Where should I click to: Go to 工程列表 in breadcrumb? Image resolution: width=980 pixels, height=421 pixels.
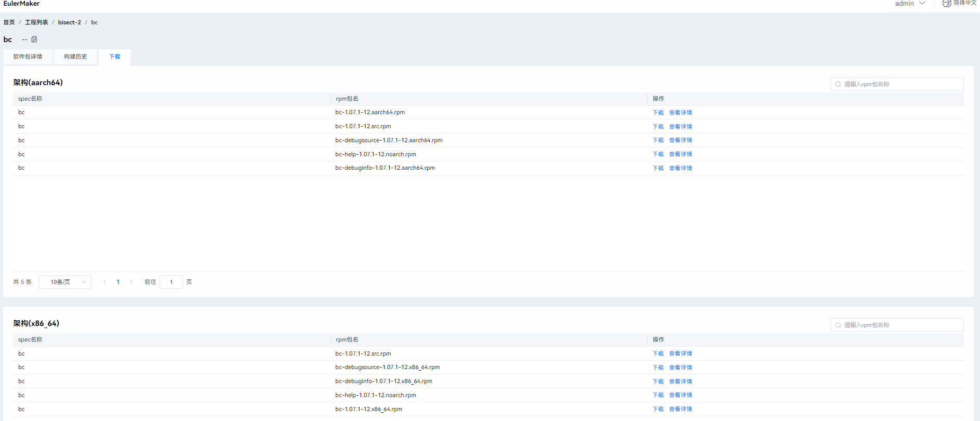click(36, 22)
